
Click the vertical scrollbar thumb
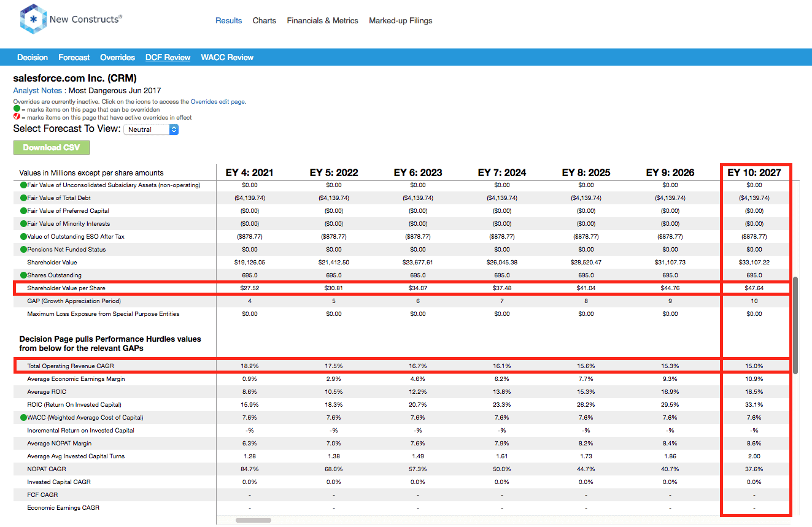796,325
